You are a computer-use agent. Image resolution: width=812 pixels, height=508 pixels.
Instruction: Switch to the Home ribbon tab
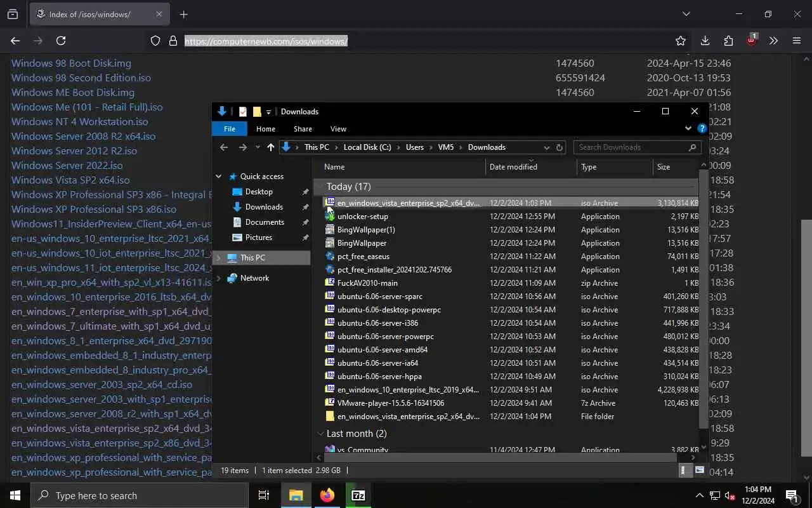(266, 129)
